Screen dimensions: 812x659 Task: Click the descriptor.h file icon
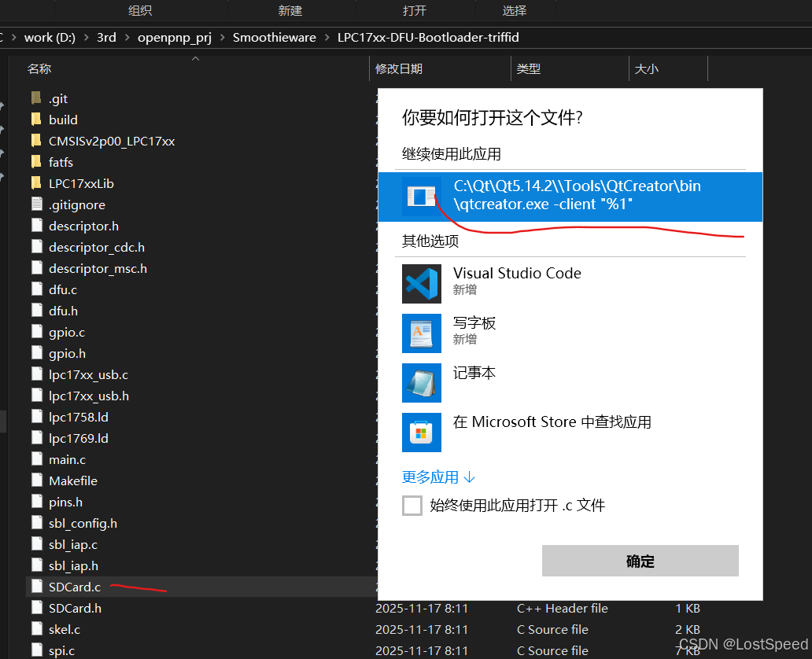tap(37, 225)
